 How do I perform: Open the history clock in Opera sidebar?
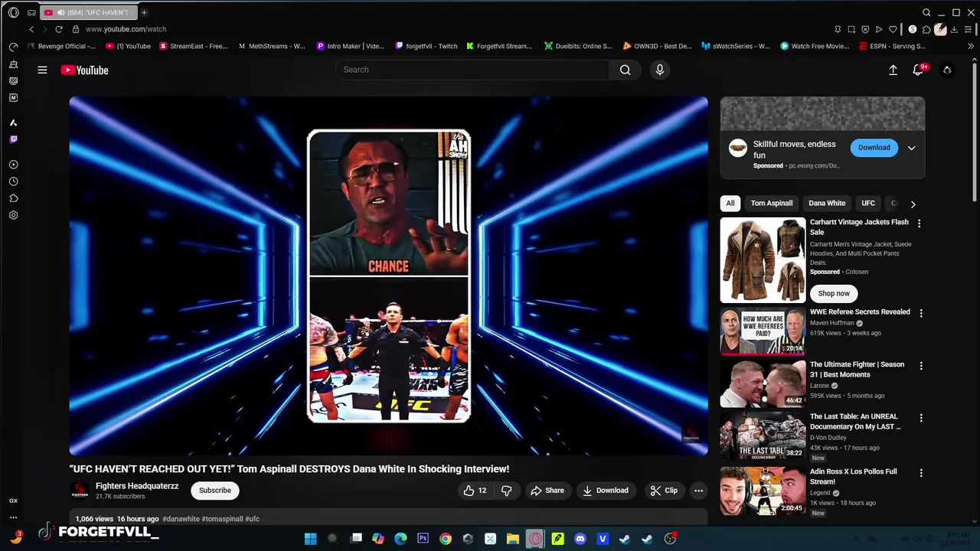13,181
